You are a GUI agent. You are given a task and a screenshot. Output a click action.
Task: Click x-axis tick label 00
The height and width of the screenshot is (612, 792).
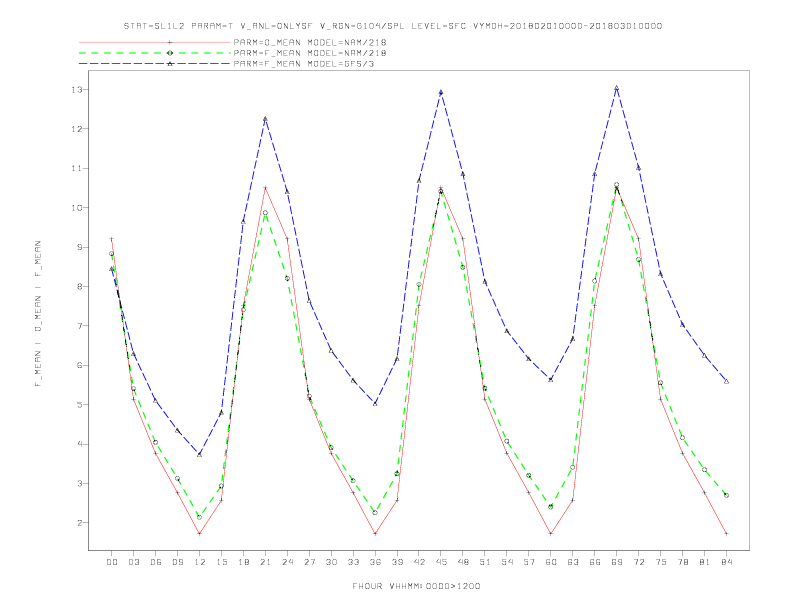(112, 562)
